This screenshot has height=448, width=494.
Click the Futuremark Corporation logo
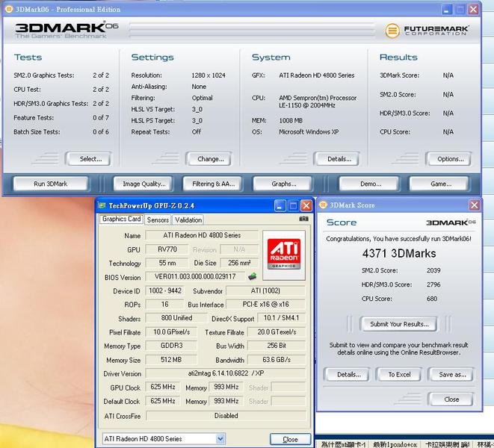(x=427, y=31)
